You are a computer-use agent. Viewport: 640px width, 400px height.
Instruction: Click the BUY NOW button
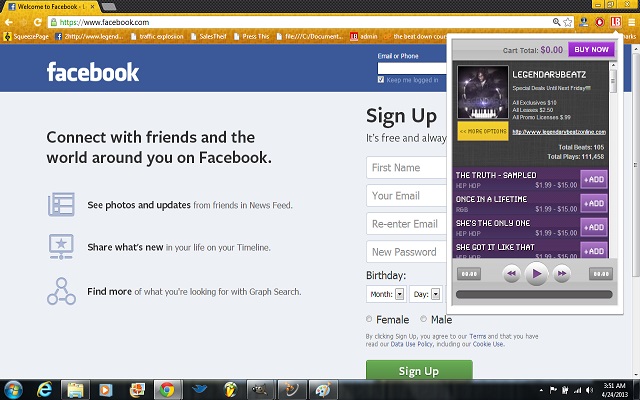click(591, 49)
